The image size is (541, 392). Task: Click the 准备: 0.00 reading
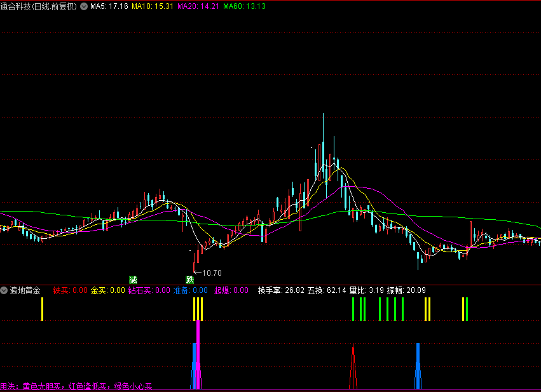[x=191, y=290]
